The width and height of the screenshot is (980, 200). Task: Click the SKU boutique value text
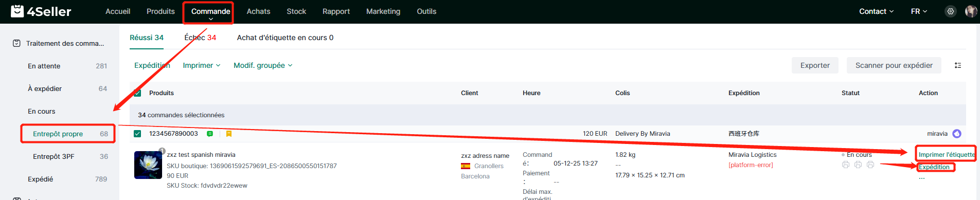click(273, 166)
